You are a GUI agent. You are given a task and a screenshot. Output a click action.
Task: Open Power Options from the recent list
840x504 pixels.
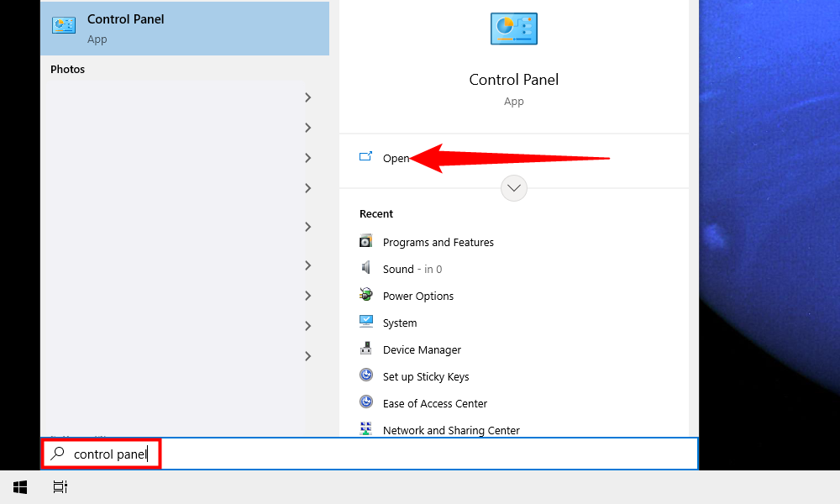417,296
